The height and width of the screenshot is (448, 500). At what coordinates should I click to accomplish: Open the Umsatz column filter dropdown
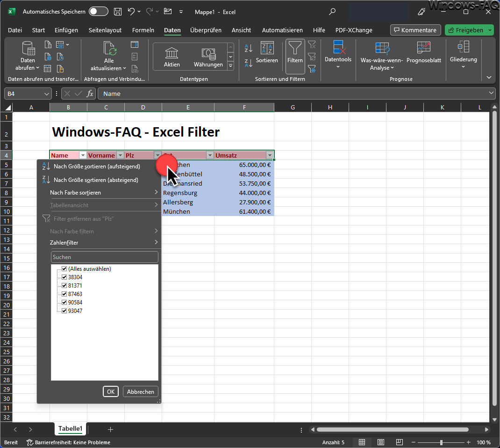(270, 155)
